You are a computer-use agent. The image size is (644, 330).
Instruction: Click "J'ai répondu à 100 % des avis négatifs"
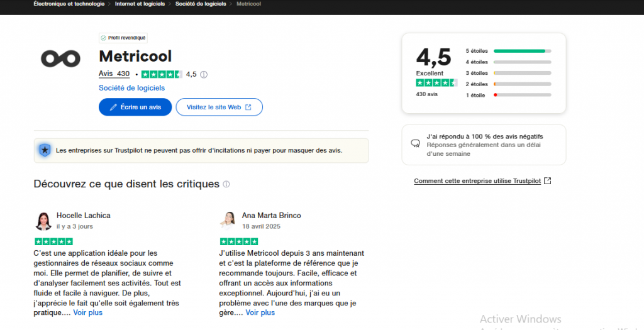[x=485, y=136]
